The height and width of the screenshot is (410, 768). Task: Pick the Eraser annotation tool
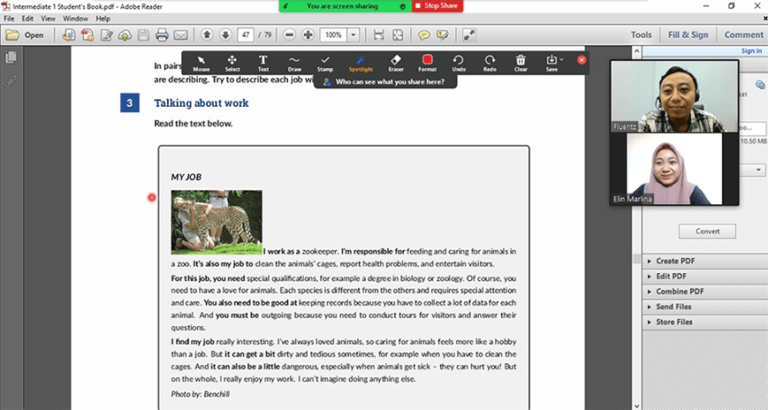pyautogui.click(x=395, y=63)
